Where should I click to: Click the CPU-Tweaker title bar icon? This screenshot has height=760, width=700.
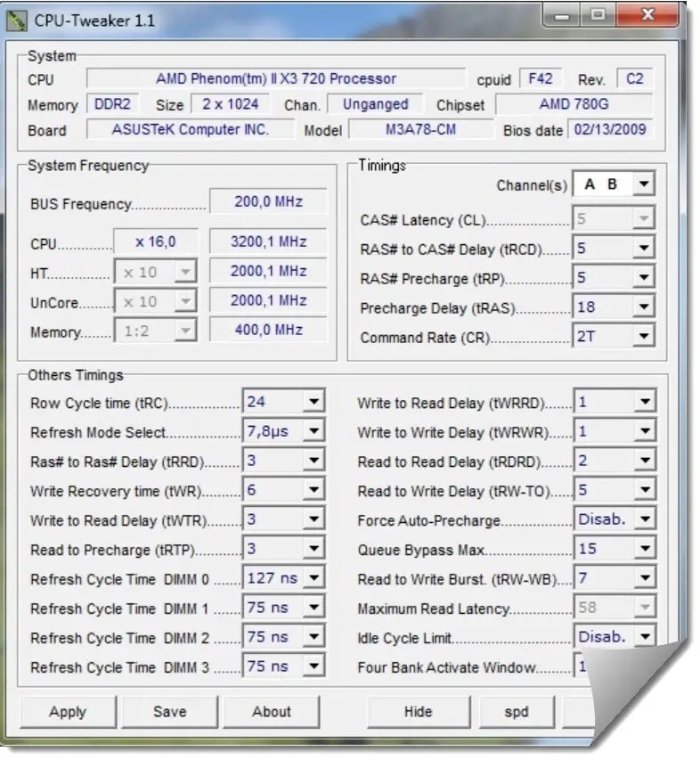pos(16,20)
